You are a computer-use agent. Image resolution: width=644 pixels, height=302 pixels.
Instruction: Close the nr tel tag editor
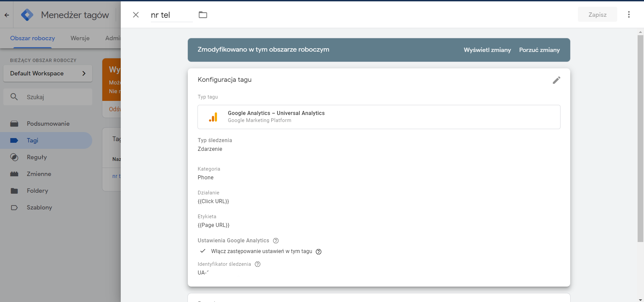(x=136, y=15)
